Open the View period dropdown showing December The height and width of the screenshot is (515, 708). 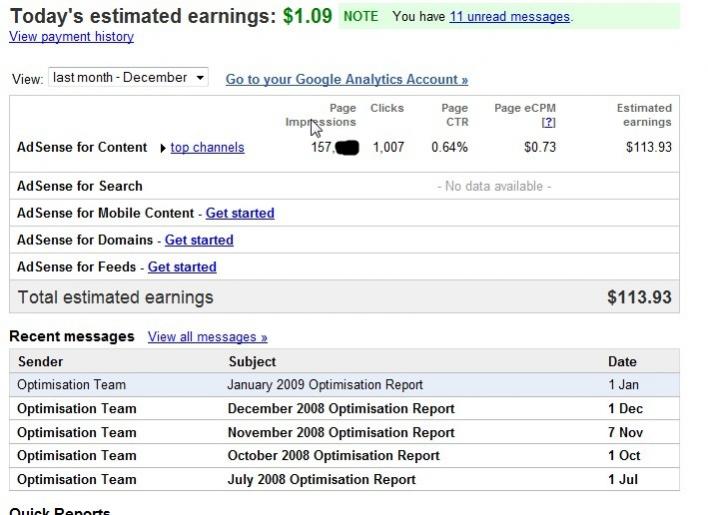click(128, 78)
